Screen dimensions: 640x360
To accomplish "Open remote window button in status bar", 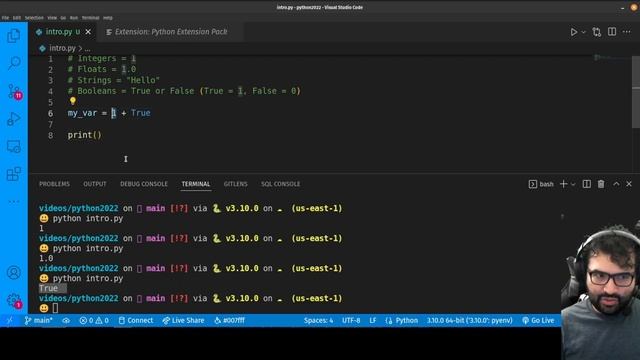I will 9,321.
